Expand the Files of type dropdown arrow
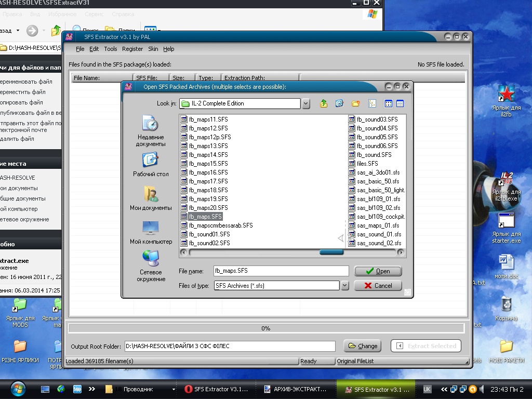 [345, 286]
